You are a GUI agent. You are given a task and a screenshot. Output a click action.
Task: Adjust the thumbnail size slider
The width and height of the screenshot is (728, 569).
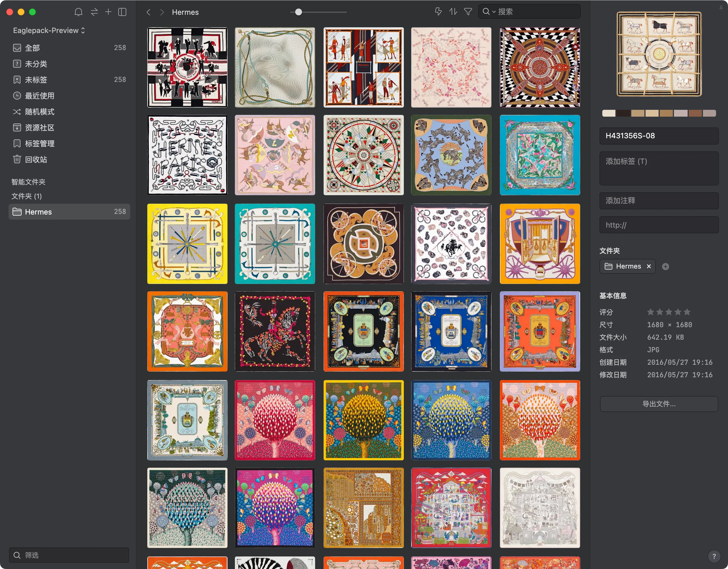(299, 12)
